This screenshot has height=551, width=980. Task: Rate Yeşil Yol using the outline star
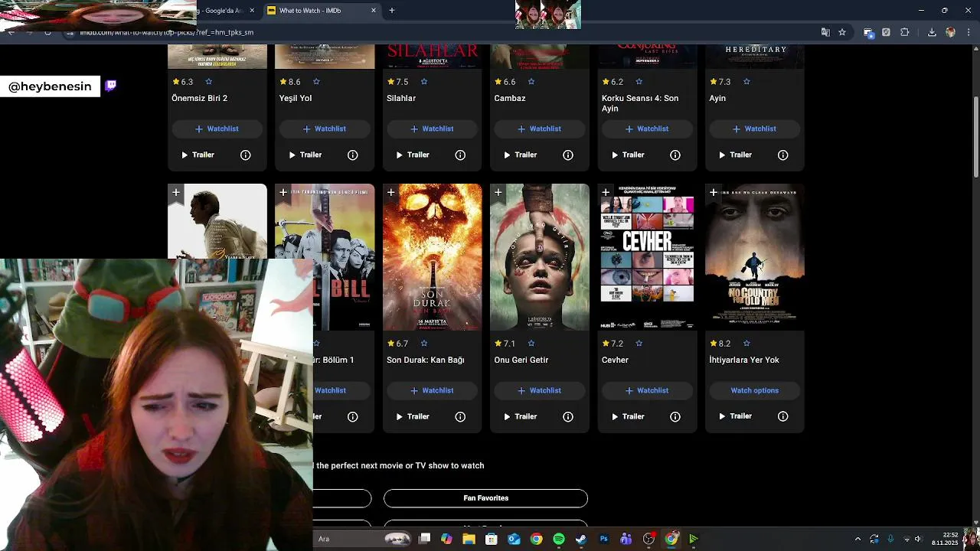(x=316, y=82)
